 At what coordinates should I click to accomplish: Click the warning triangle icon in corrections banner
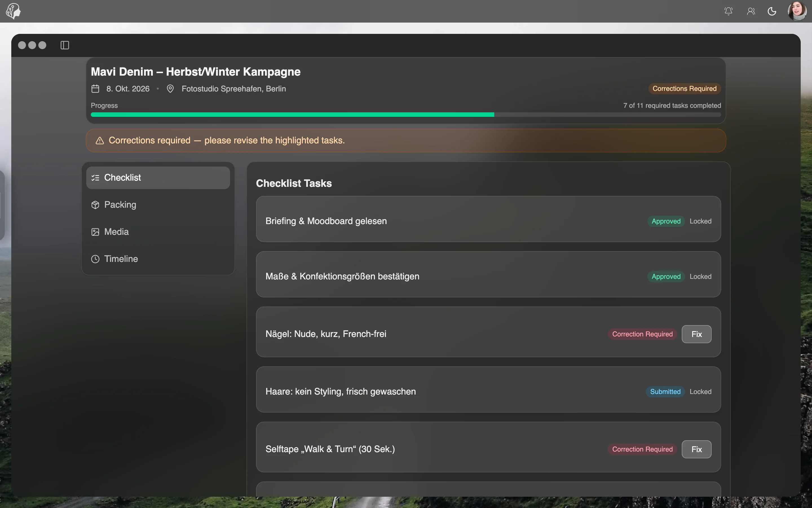click(x=100, y=141)
